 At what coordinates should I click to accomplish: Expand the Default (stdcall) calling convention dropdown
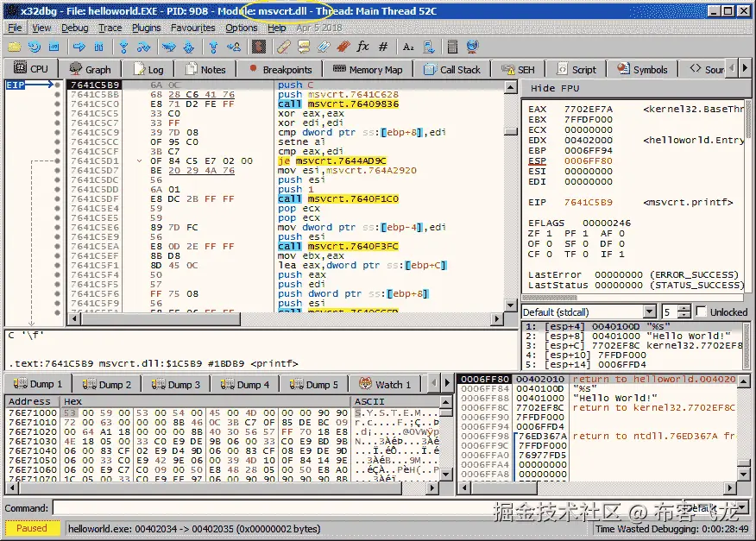[x=649, y=311]
